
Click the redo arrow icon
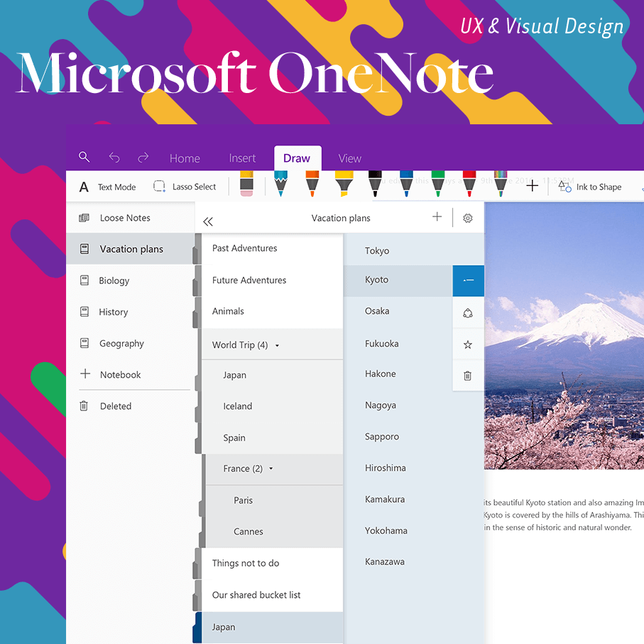pos(143,158)
